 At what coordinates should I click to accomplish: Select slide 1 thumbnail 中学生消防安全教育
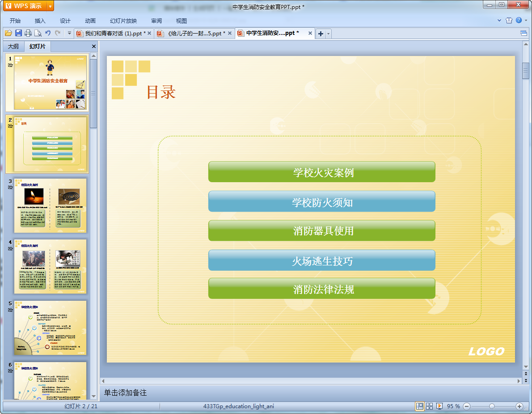(x=50, y=82)
